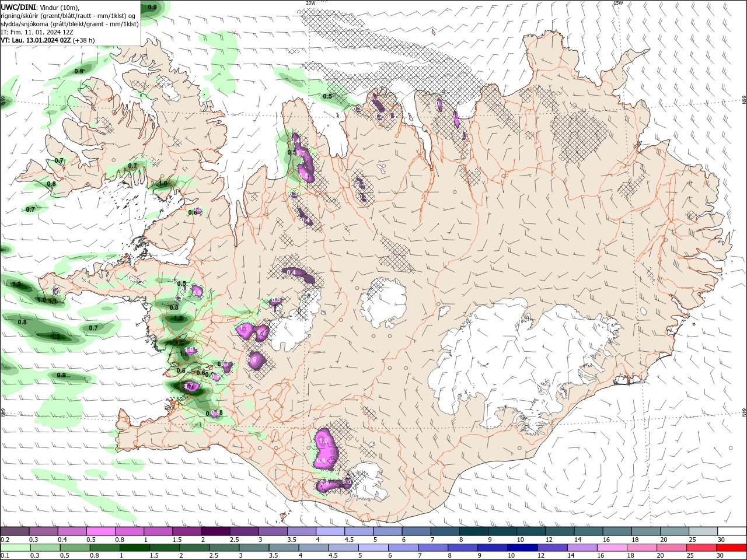Image resolution: width=747 pixels, height=560 pixels.
Task: Click the bright red 30 rain legend swatch
Action: [732, 548]
